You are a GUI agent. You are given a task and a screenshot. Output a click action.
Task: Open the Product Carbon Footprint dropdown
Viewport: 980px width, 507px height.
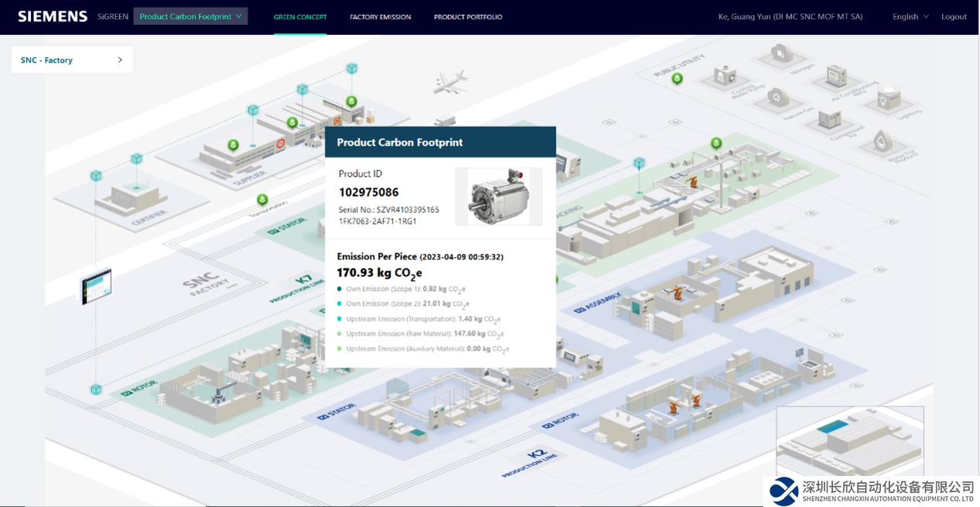coord(190,16)
